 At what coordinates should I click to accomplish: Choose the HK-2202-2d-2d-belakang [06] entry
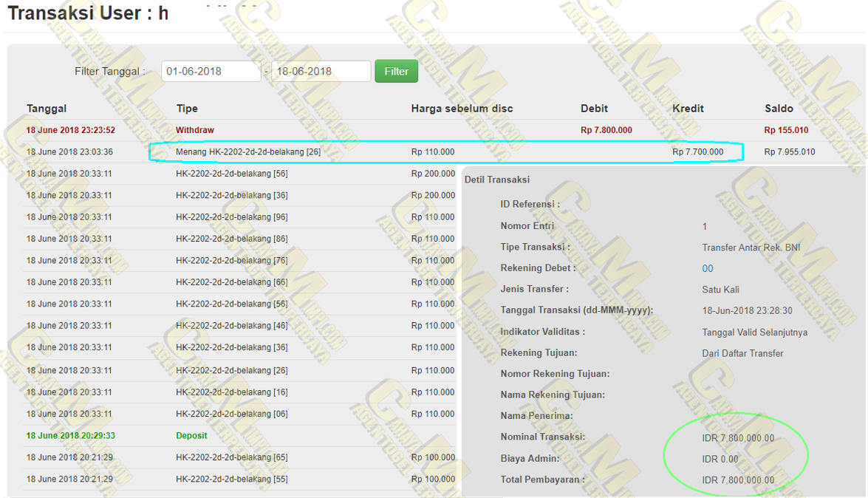pos(232,414)
